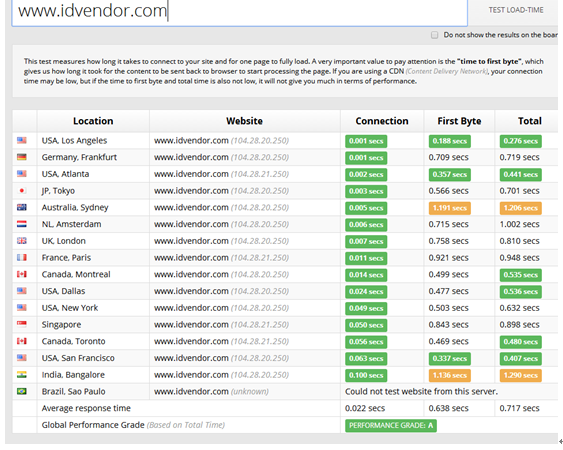This screenshot has width=563, height=450.
Task: Click the Canada flag icon for Montreal
Action: (22, 274)
